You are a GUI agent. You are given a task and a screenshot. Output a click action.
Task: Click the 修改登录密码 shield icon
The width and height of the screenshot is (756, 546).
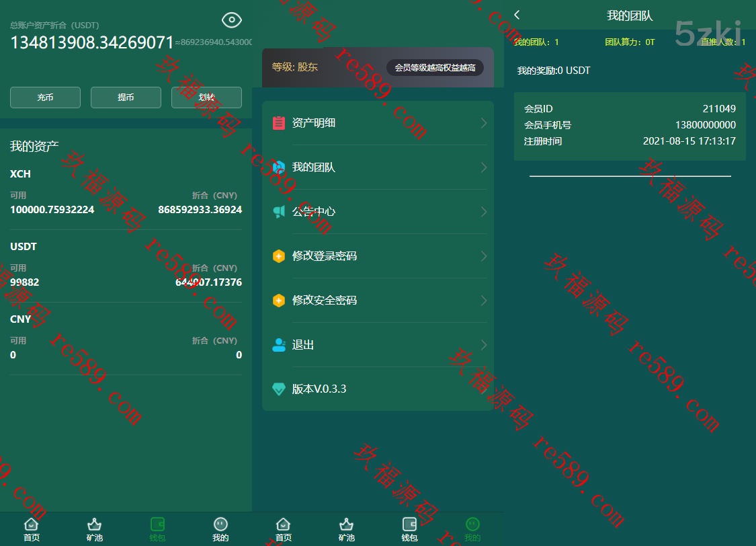(x=279, y=256)
